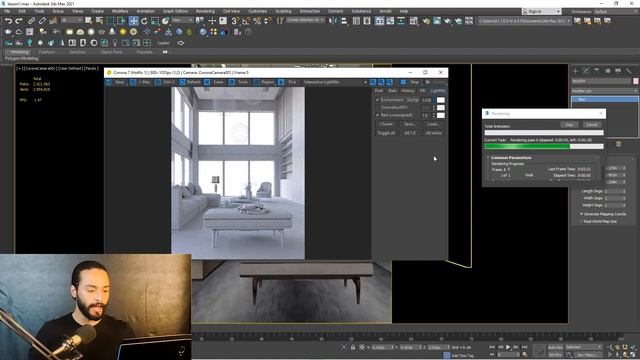Open the Display tab in Command Panel

point(618,71)
